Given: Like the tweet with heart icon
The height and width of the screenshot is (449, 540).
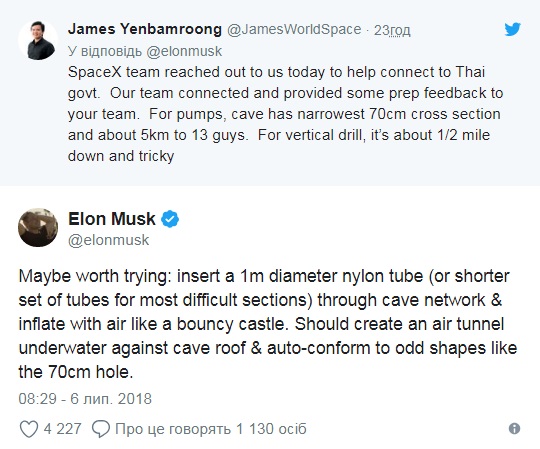Looking at the screenshot, I should (29, 429).
